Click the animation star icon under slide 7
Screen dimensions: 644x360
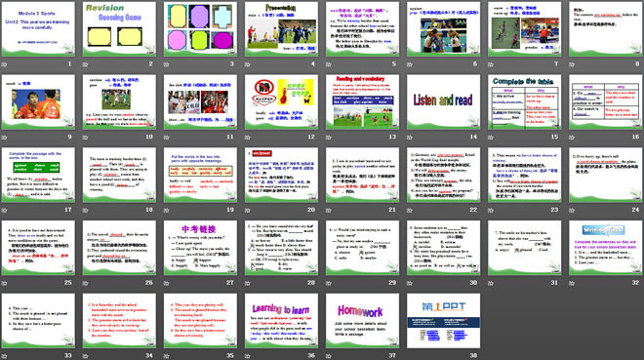pyautogui.click(x=491, y=64)
